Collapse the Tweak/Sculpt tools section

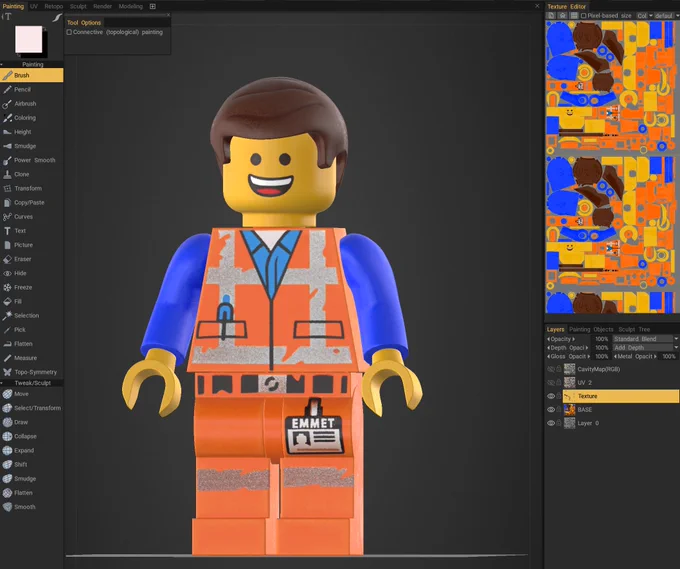(2, 383)
